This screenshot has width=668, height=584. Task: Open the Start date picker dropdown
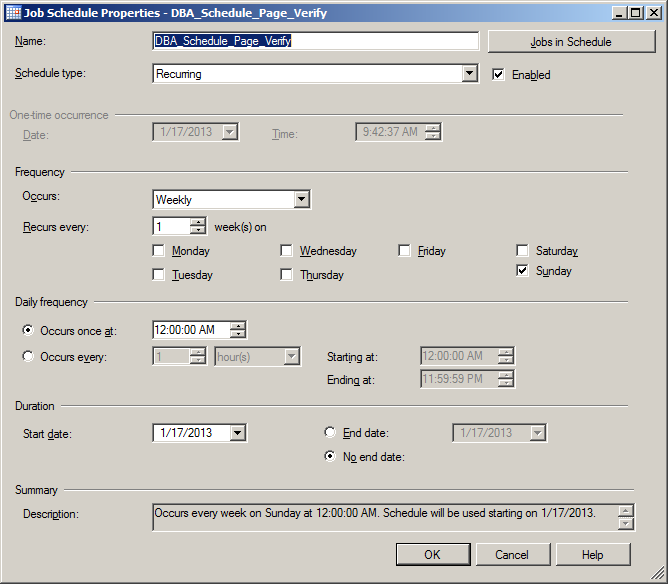coord(237,433)
